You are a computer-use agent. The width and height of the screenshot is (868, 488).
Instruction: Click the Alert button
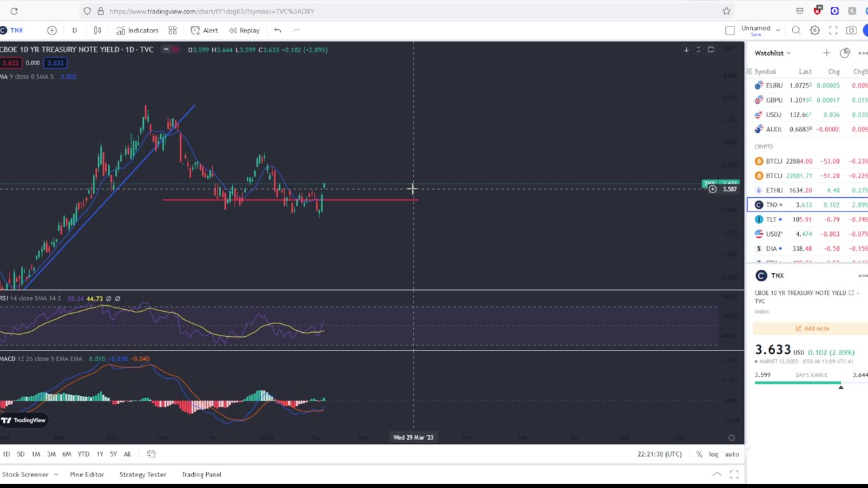pyautogui.click(x=204, y=30)
